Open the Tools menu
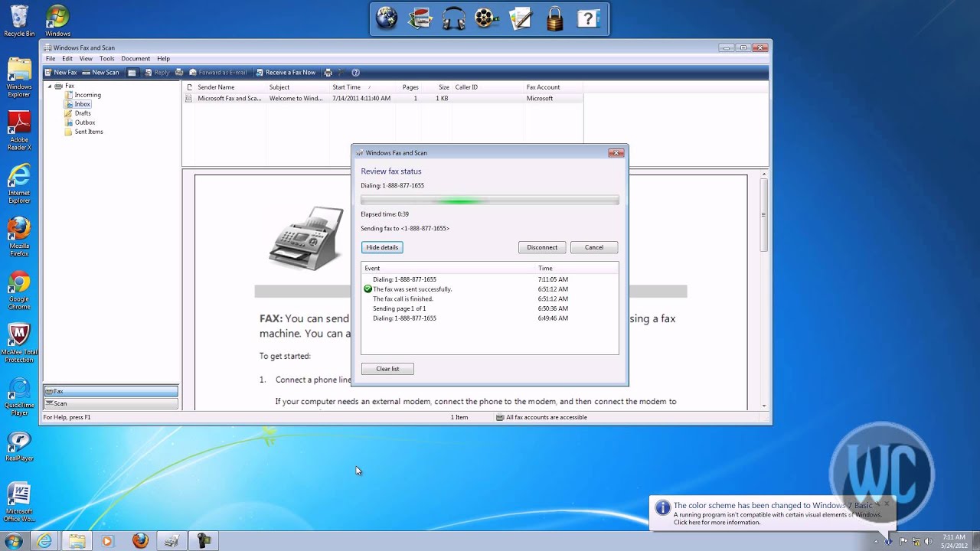980x551 pixels. pos(106,59)
